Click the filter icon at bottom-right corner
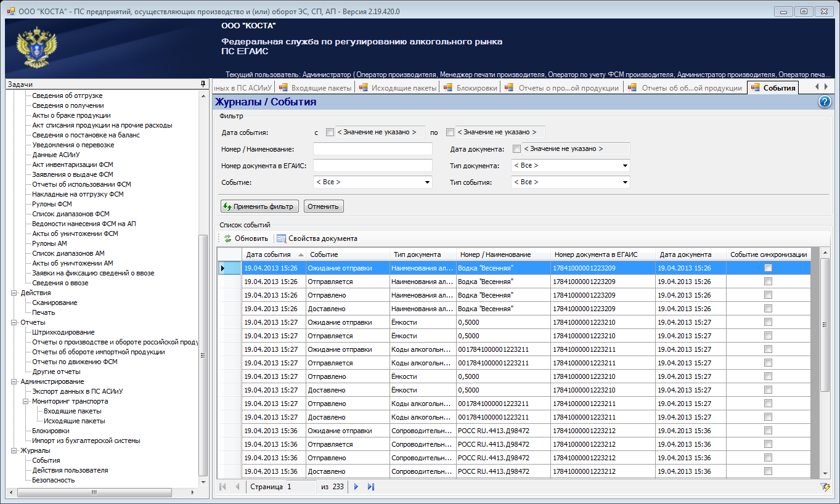 coord(825,487)
